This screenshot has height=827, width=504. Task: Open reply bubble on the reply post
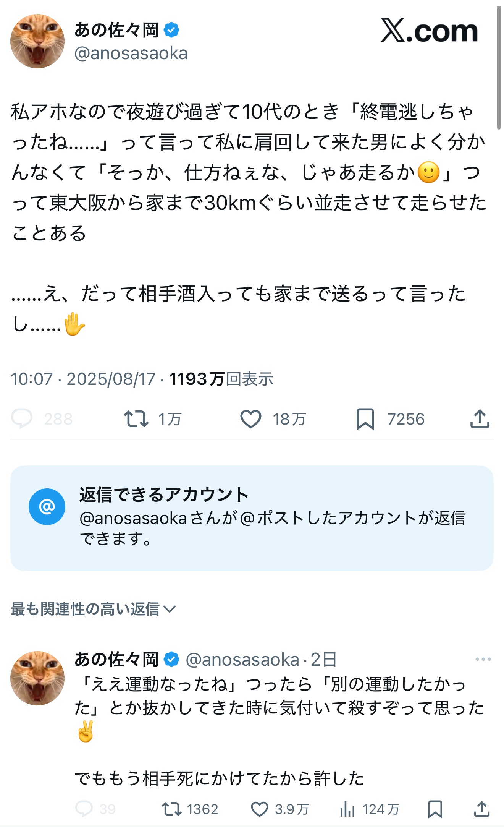point(84,809)
